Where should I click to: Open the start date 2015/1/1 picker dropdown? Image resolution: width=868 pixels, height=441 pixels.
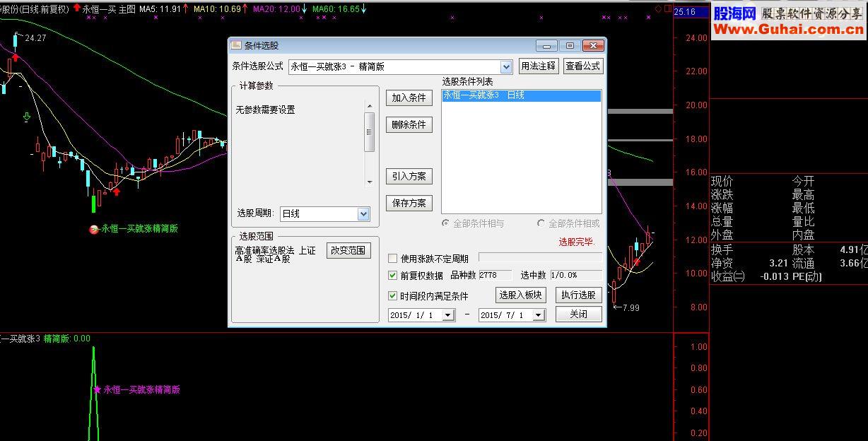(448, 316)
